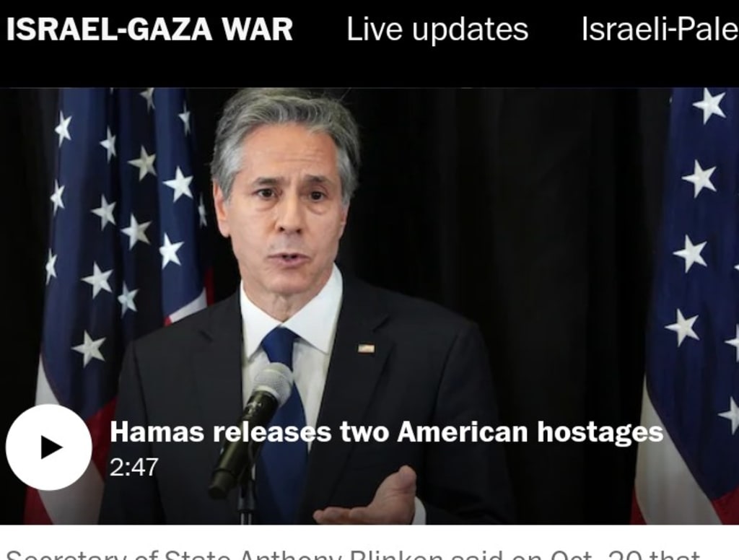
Task: Click the flag lapel pin on the suit
Action: click(x=366, y=349)
